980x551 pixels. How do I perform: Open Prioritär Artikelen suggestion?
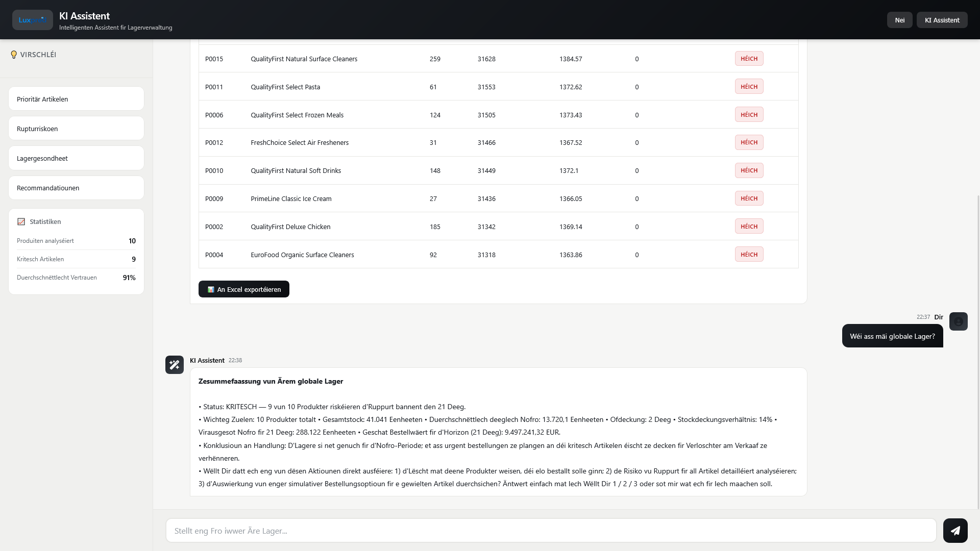pyautogui.click(x=76, y=99)
